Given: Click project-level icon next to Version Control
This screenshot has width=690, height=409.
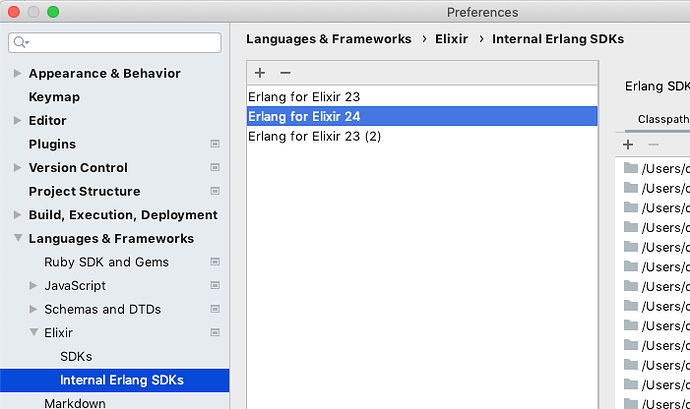Looking at the screenshot, I should pyautogui.click(x=215, y=167).
